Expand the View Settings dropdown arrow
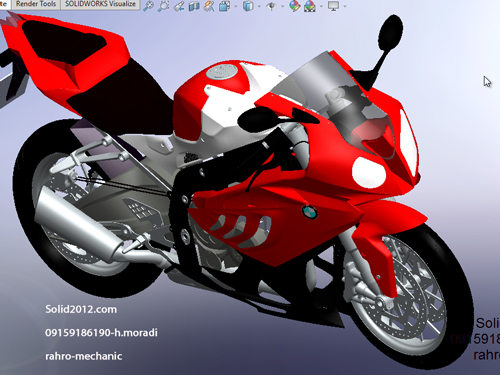This screenshot has width=500, height=375. pyautogui.click(x=344, y=6)
